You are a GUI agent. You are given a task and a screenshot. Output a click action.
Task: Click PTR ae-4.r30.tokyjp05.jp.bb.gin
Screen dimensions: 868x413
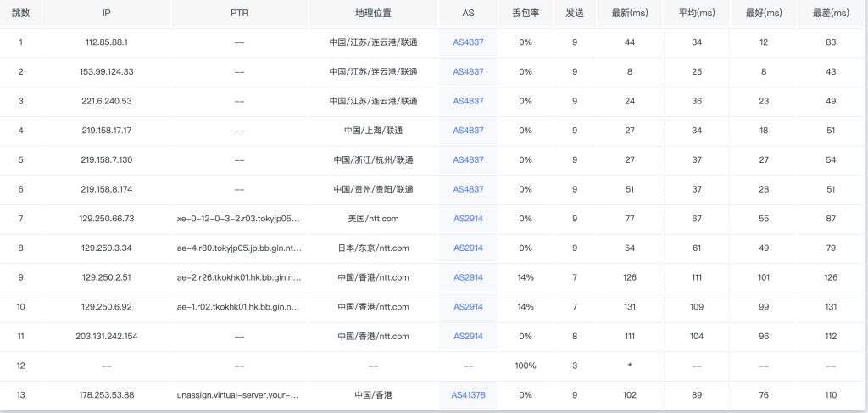(x=239, y=248)
